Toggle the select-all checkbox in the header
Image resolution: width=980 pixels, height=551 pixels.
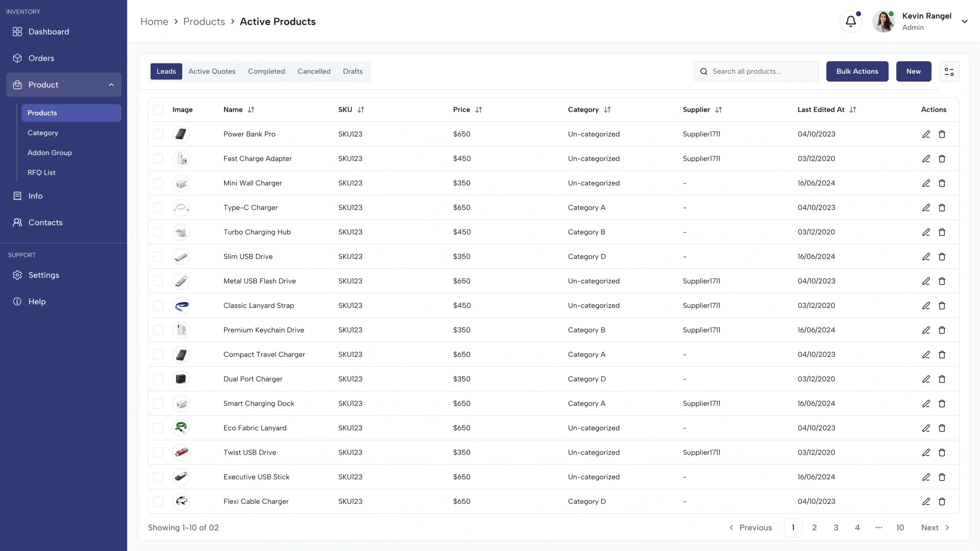(x=158, y=110)
